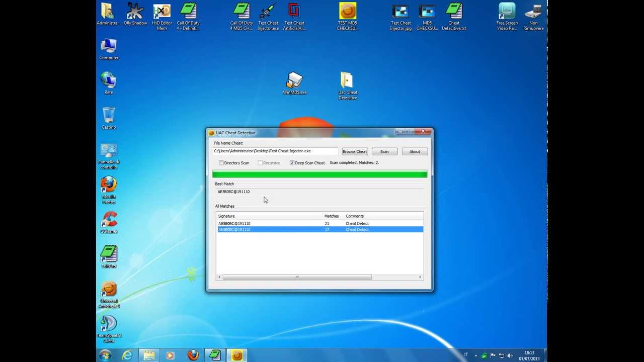Sort by the Signature column header
Image resolution: width=644 pixels, height=362 pixels.
point(270,216)
